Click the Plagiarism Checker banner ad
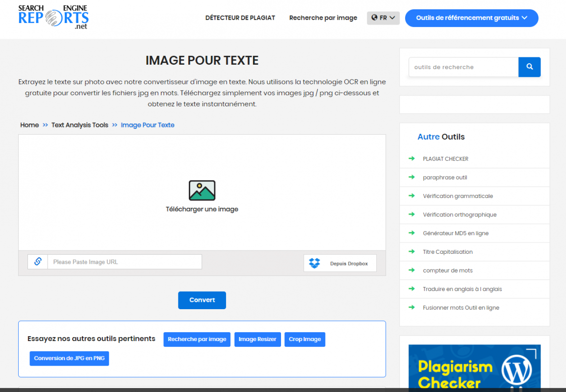 tap(474, 367)
